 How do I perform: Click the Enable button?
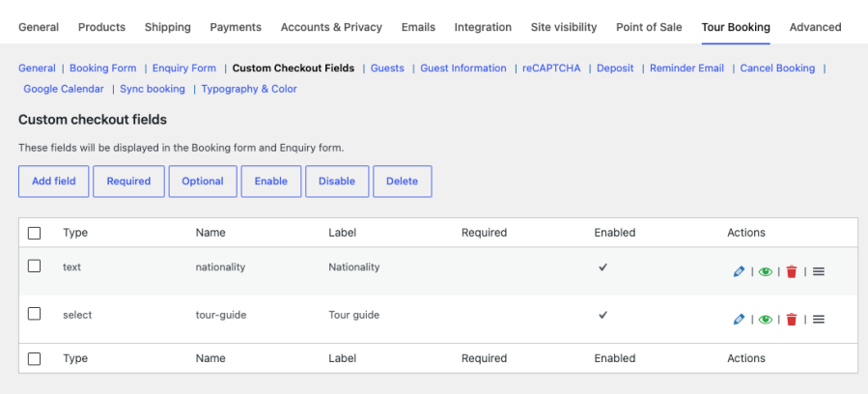270,182
